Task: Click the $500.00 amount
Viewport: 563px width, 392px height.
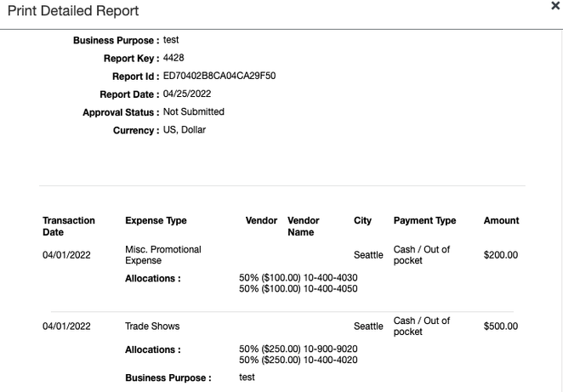Action: [x=501, y=326]
